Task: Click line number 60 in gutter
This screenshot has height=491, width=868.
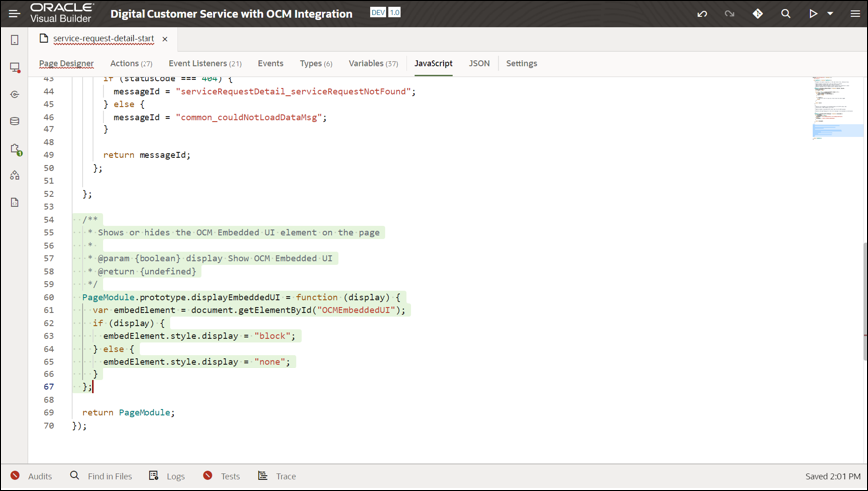Action: point(49,297)
